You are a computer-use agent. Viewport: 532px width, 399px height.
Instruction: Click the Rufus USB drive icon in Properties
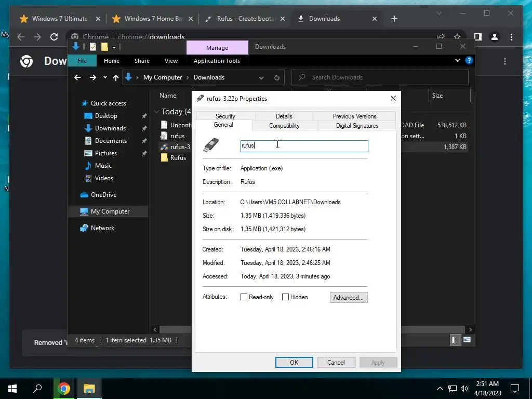[x=211, y=145]
